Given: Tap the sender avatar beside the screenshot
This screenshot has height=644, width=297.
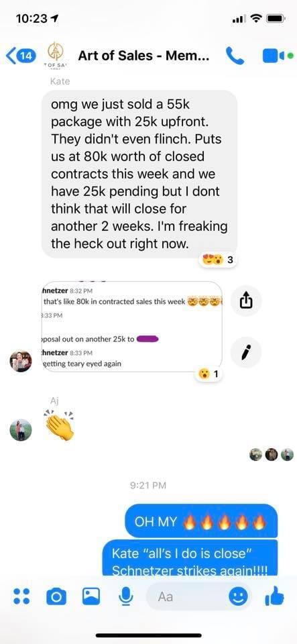Looking at the screenshot, I should [x=21, y=362].
